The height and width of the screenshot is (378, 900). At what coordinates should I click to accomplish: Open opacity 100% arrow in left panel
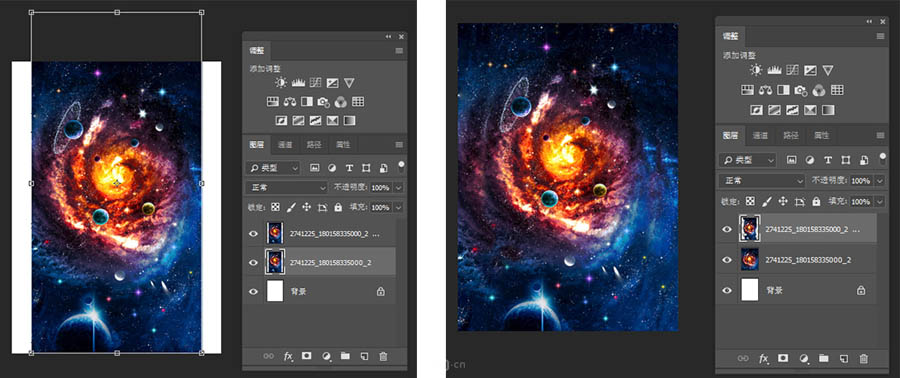(398, 188)
